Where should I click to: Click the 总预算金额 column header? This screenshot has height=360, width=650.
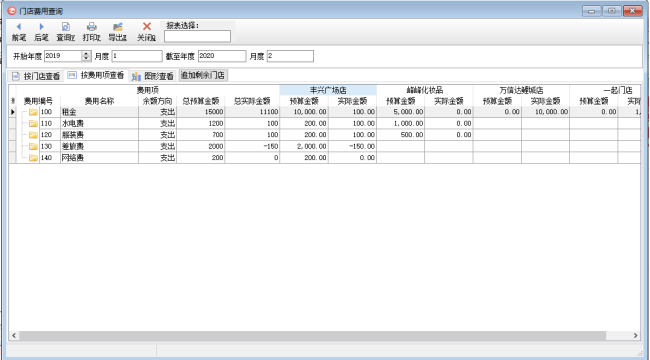pyautogui.click(x=201, y=101)
